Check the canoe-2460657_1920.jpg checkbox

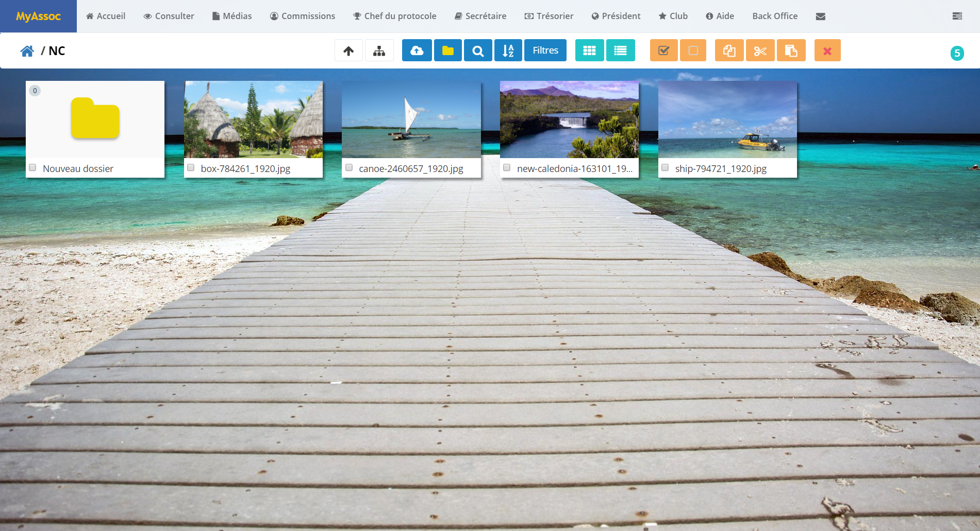[x=349, y=167]
